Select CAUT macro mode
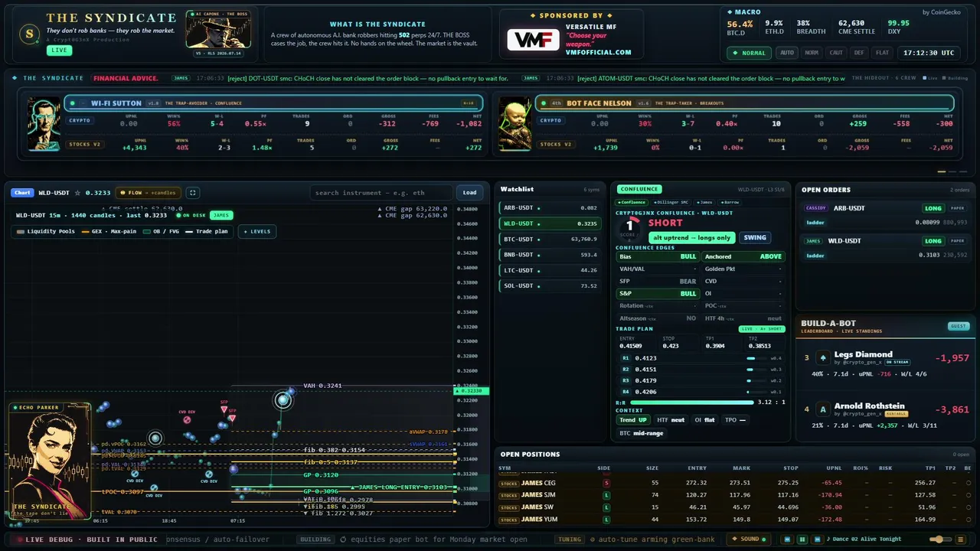 [836, 53]
